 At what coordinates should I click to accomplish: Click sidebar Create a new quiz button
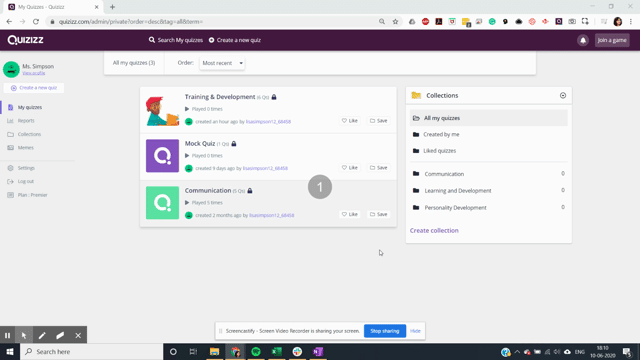(34, 88)
